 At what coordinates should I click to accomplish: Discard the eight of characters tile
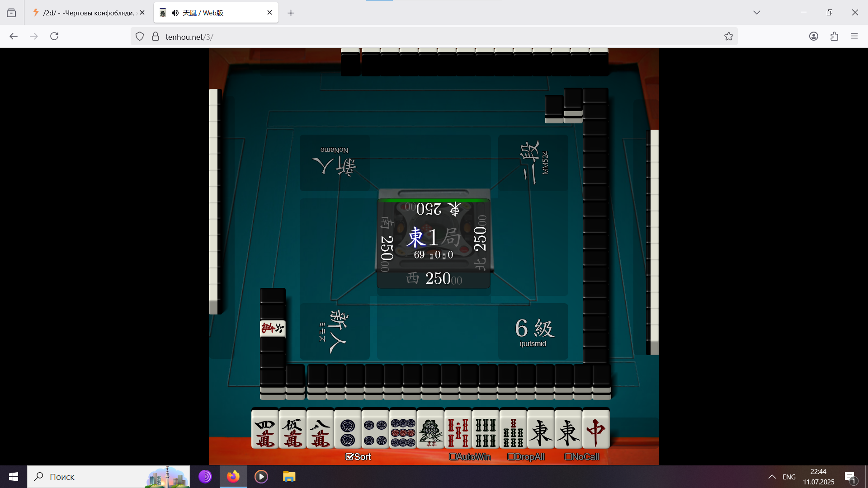click(x=320, y=429)
